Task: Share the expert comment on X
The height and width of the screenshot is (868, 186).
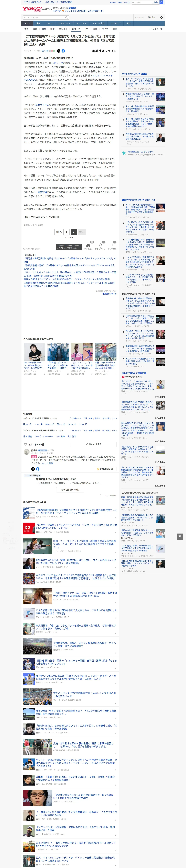Action: tap(33, 469)
